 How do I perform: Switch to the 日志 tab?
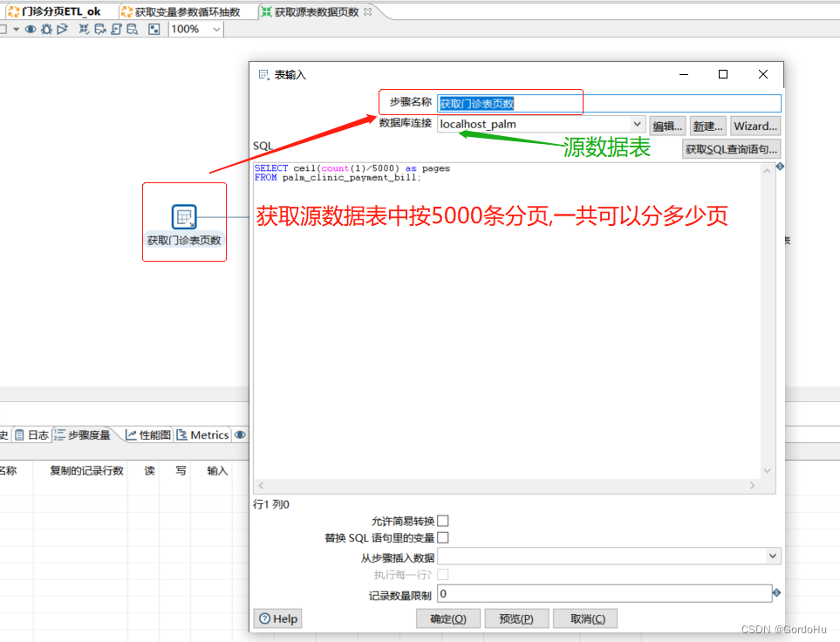click(x=31, y=435)
